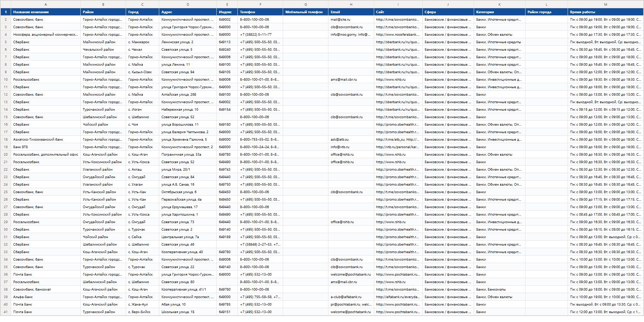Select address 'улица Харитошкина, 1'
This screenshot has height=322, width=644.
(188, 215)
